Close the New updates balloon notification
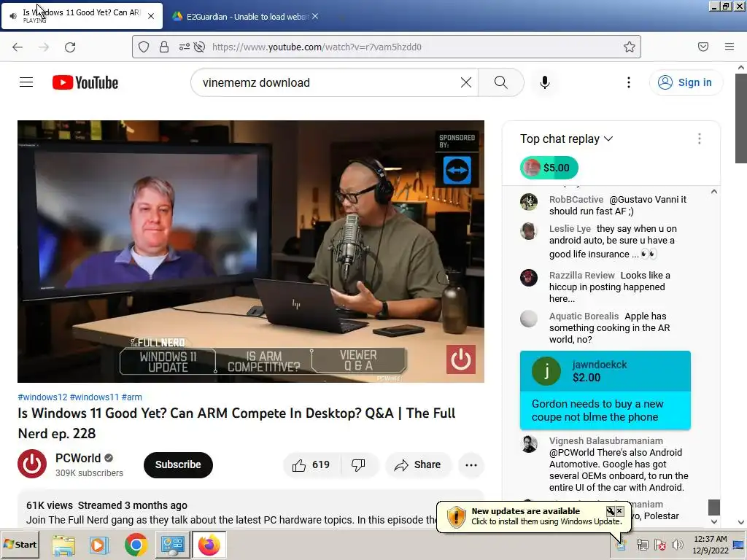 (x=619, y=511)
